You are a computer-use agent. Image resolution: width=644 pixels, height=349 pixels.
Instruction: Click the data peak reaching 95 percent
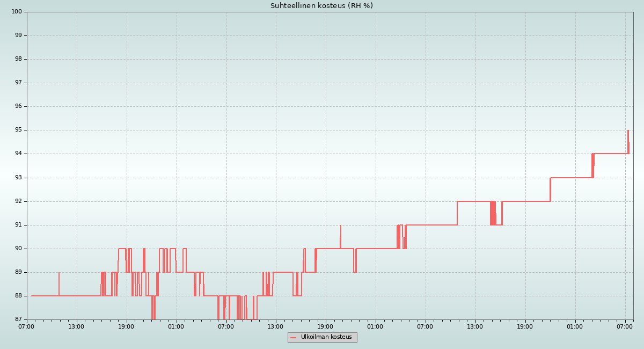[x=628, y=131]
